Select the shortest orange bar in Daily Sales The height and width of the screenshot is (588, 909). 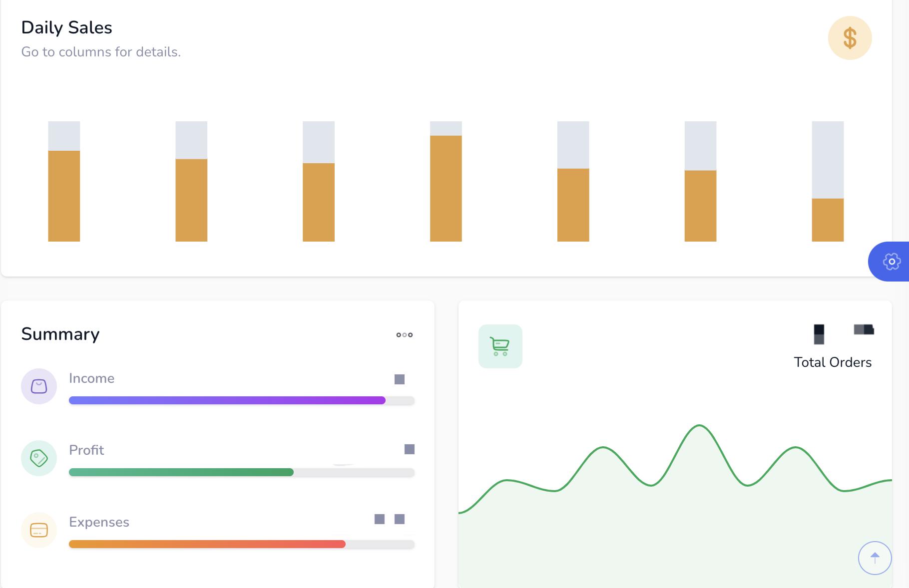tap(828, 220)
